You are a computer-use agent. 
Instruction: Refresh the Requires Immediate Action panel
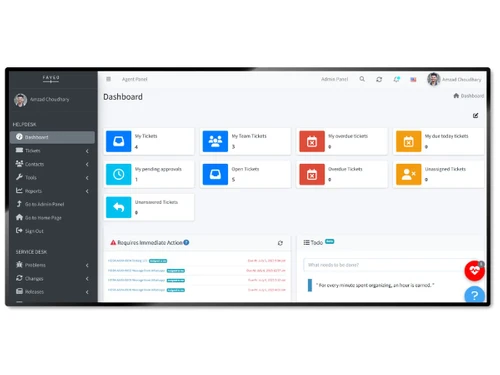click(280, 243)
